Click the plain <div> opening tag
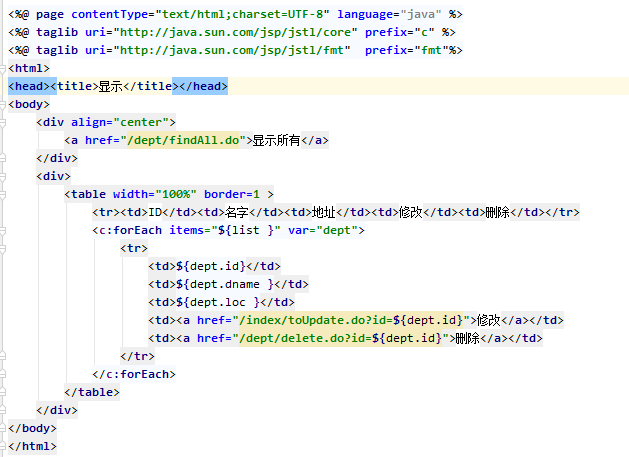The width and height of the screenshot is (629, 457). (53, 177)
